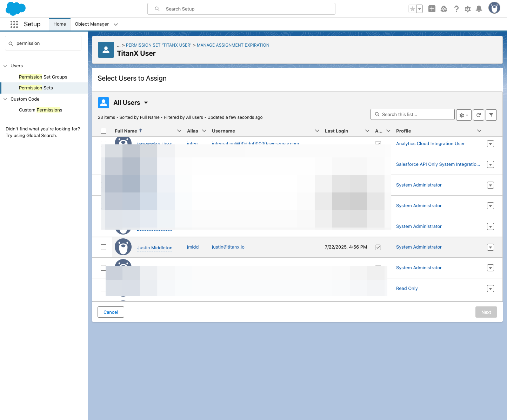
Task: Click the Salesforce cloud logo
Action: [x=16, y=8]
